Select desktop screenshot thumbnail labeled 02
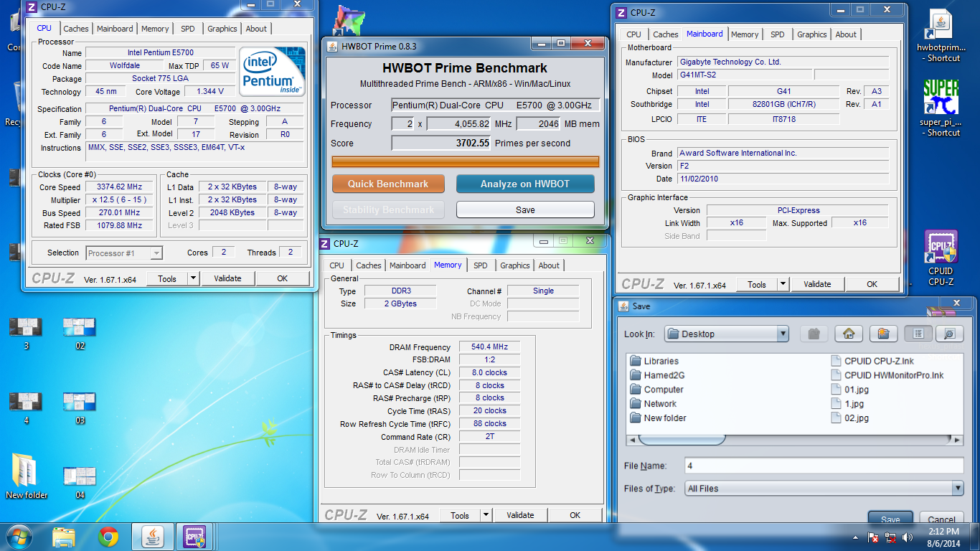Screen dimensions: 980x551 coord(80,334)
